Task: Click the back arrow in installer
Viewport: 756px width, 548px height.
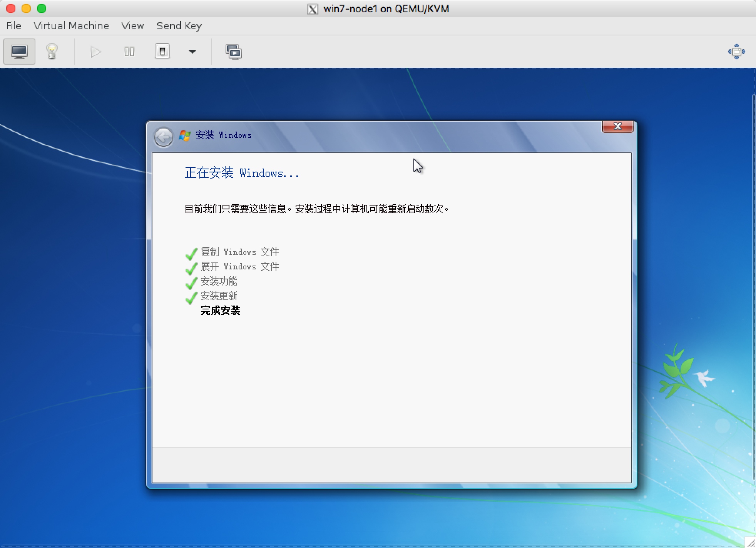Action: [x=164, y=137]
